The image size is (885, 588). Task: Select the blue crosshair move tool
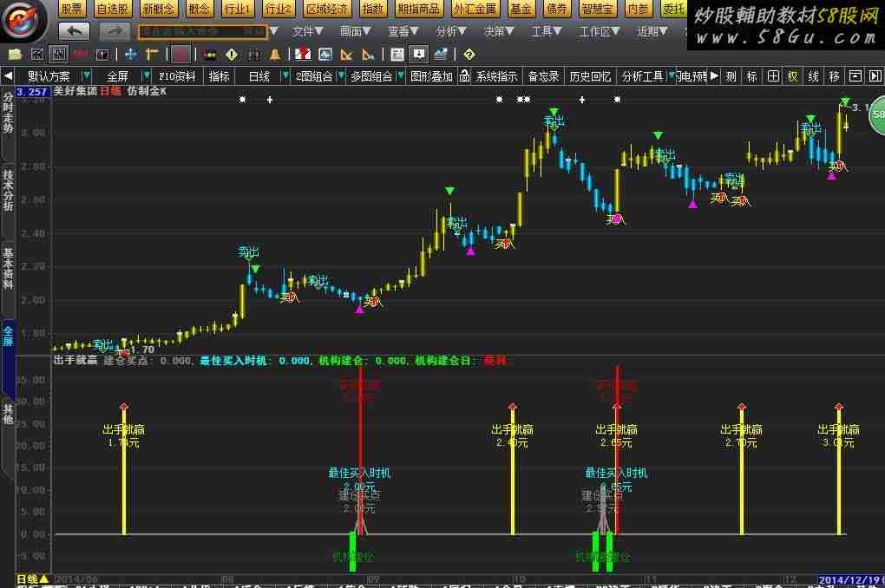coord(131,54)
